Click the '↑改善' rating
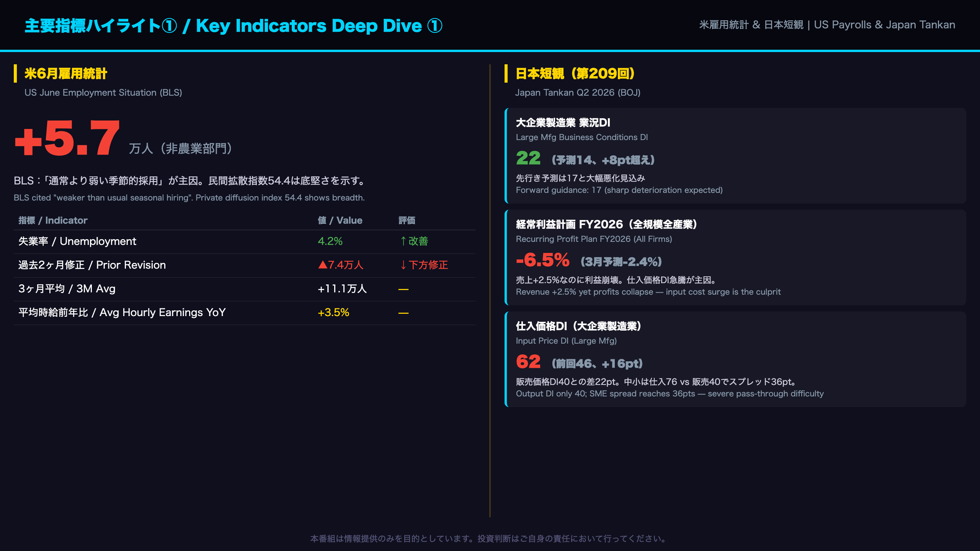980x551 pixels. click(413, 241)
